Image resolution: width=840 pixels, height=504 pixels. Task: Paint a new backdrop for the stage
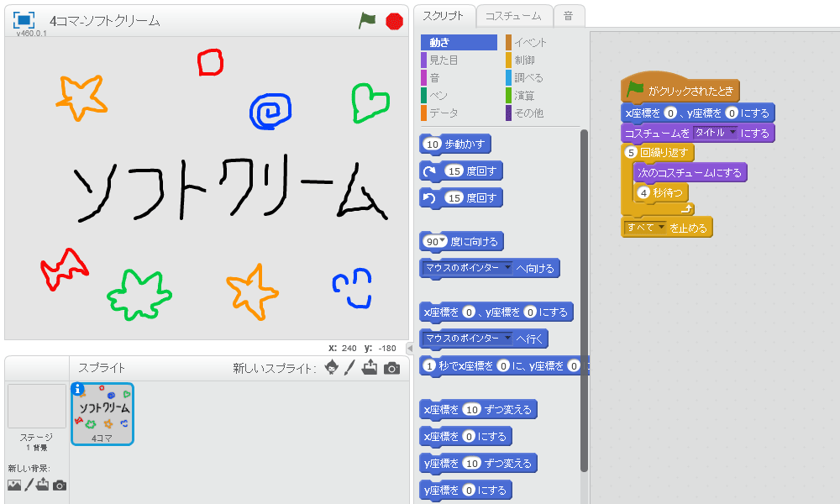[x=29, y=485]
